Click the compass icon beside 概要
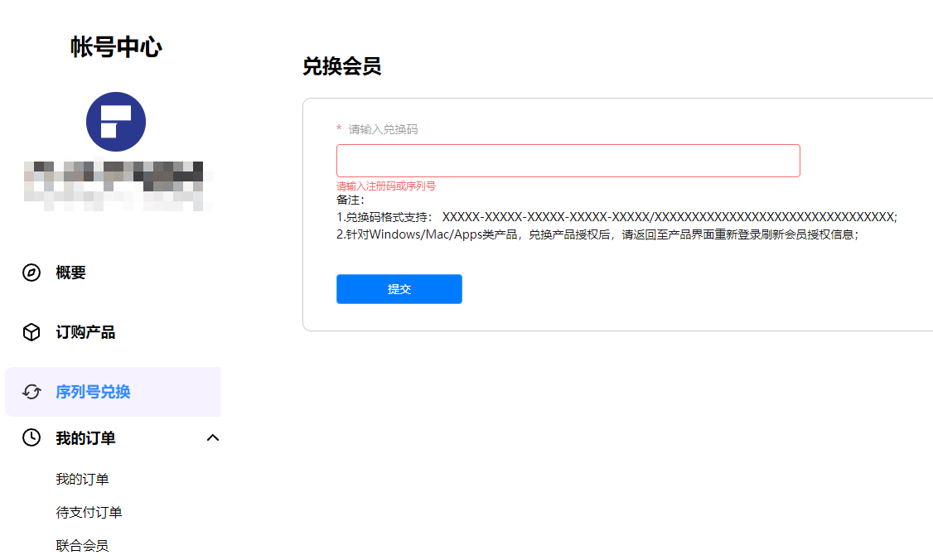Image resolution: width=933 pixels, height=560 pixels. (x=31, y=272)
